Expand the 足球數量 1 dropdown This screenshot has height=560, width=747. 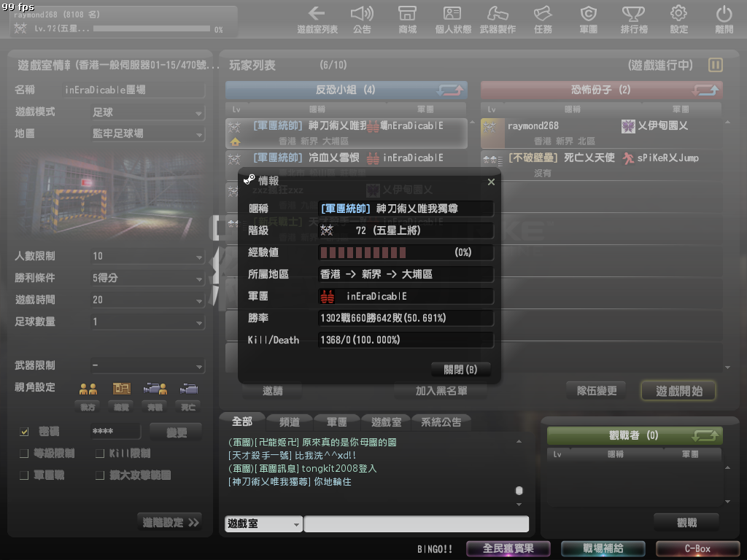(147, 322)
